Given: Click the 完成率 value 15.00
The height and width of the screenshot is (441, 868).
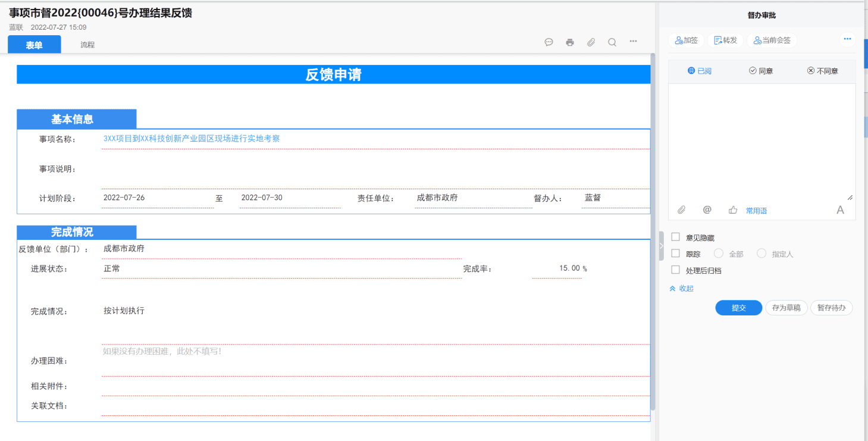Looking at the screenshot, I should [569, 268].
